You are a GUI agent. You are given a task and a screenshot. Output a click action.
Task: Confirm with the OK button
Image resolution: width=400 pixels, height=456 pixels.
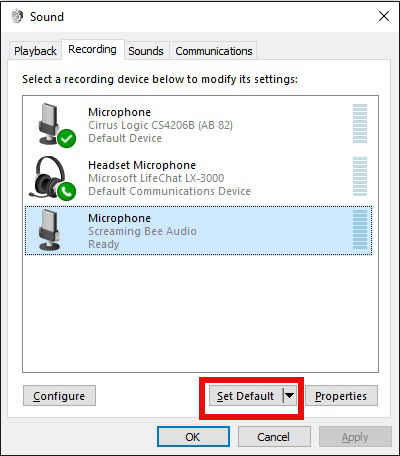tap(193, 437)
